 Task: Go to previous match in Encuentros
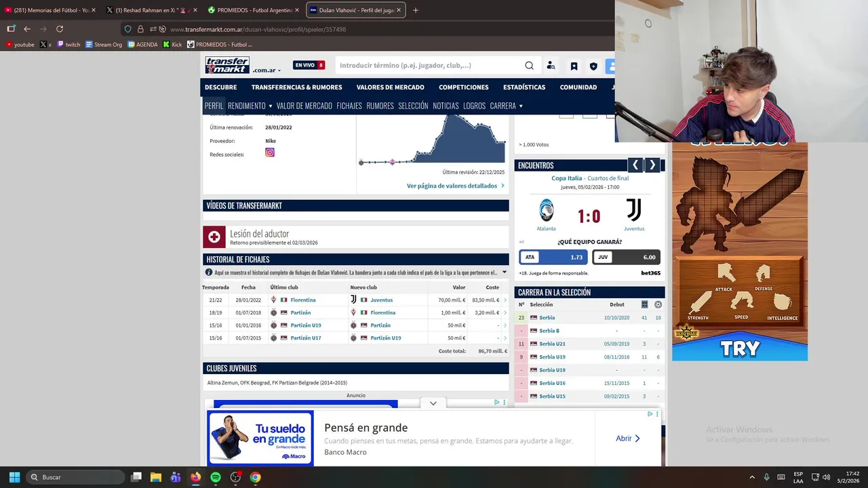[635, 165]
